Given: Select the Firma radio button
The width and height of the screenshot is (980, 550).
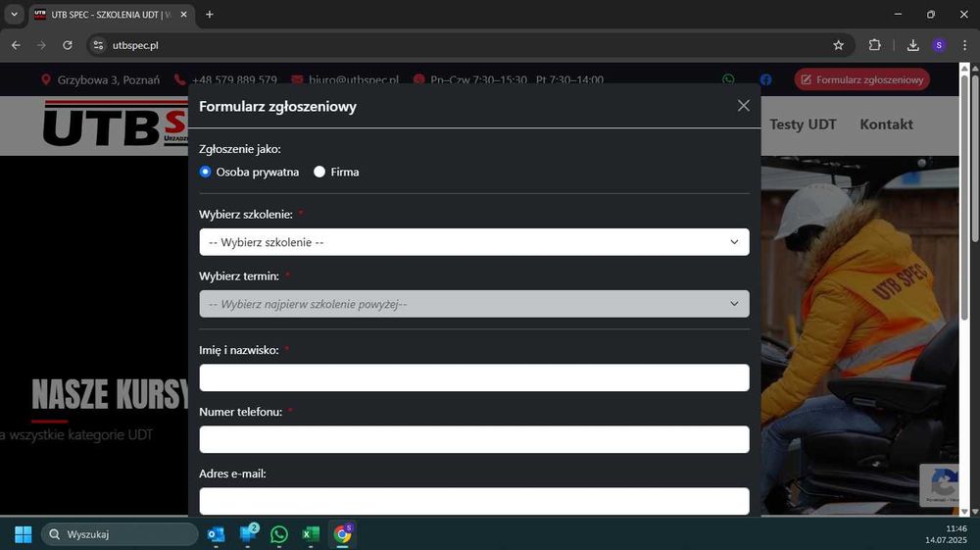Looking at the screenshot, I should [x=319, y=172].
